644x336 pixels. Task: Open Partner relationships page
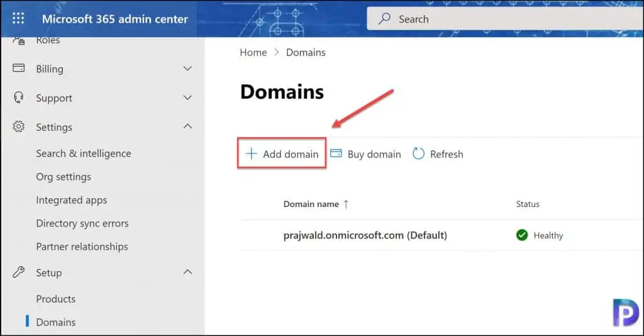[x=82, y=247]
